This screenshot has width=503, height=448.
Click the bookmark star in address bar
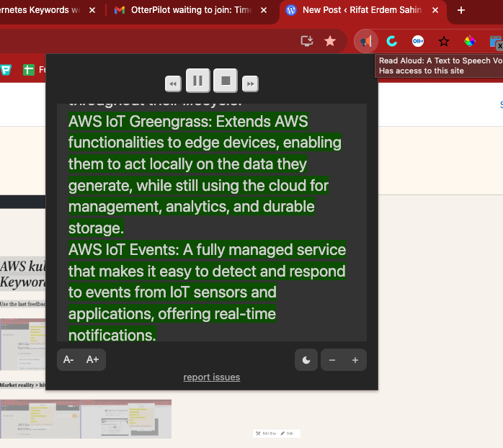(x=330, y=41)
